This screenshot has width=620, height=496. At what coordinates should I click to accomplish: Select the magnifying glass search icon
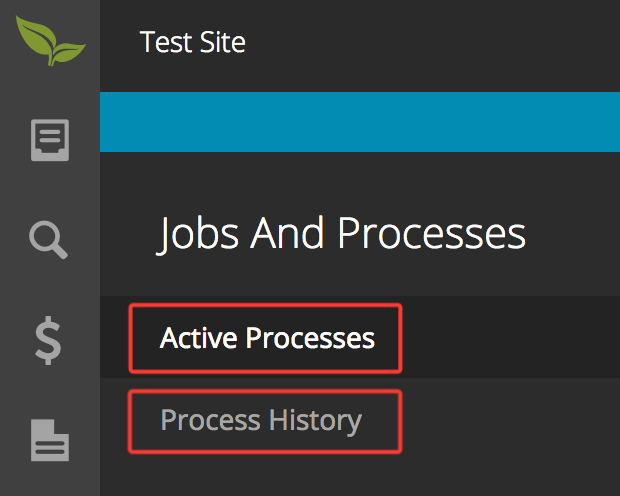pos(49,240)
